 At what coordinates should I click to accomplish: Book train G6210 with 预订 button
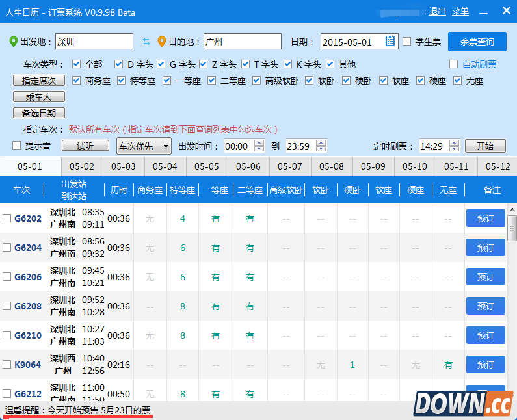click(x=486, y=335)
